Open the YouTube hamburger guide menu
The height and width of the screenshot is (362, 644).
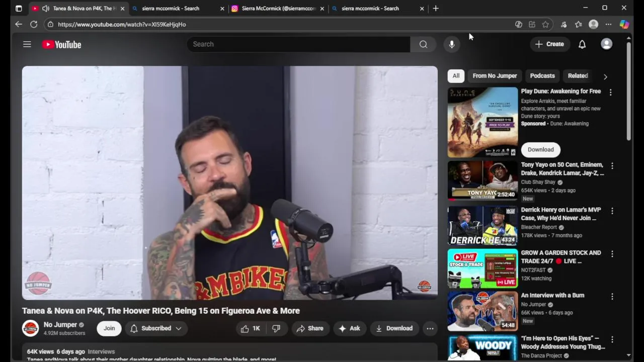[27, 44]
